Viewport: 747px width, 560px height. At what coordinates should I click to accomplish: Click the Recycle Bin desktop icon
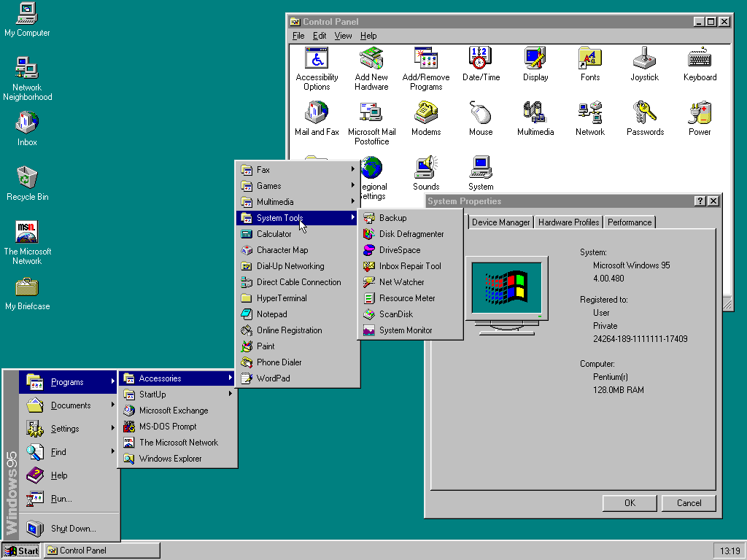click(27, 178)
